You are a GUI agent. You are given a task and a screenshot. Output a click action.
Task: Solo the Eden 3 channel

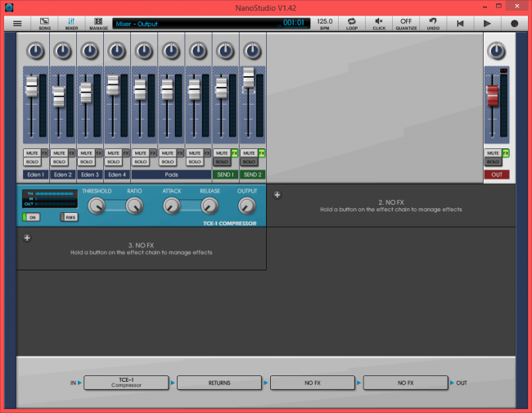(x=85, y=162)
